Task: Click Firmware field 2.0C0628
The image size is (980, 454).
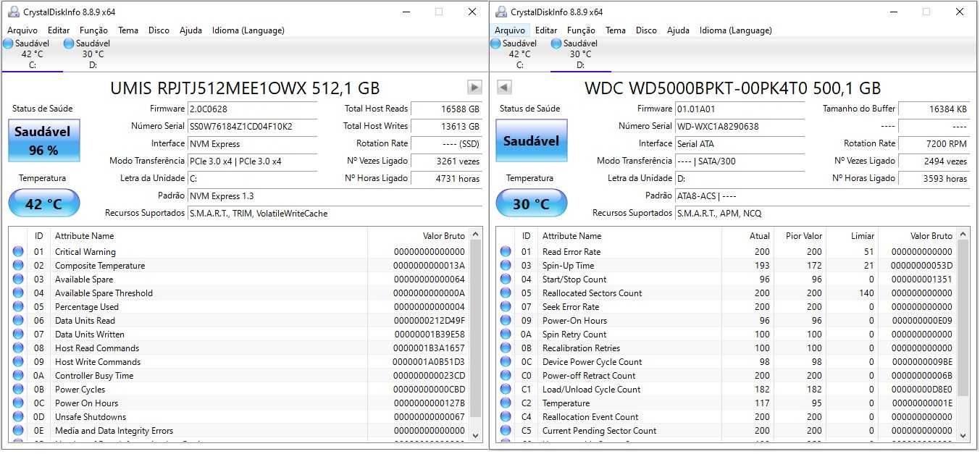Action: [252, 109]
